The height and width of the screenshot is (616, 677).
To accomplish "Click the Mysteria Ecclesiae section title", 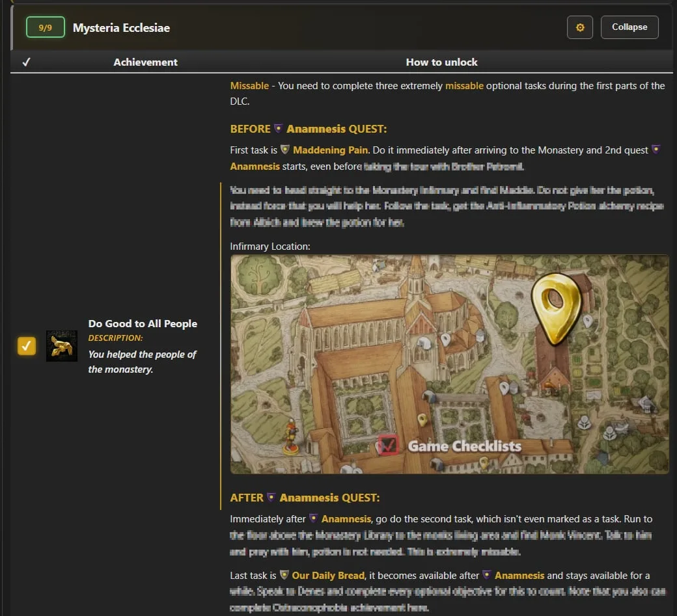I will 121,27.
